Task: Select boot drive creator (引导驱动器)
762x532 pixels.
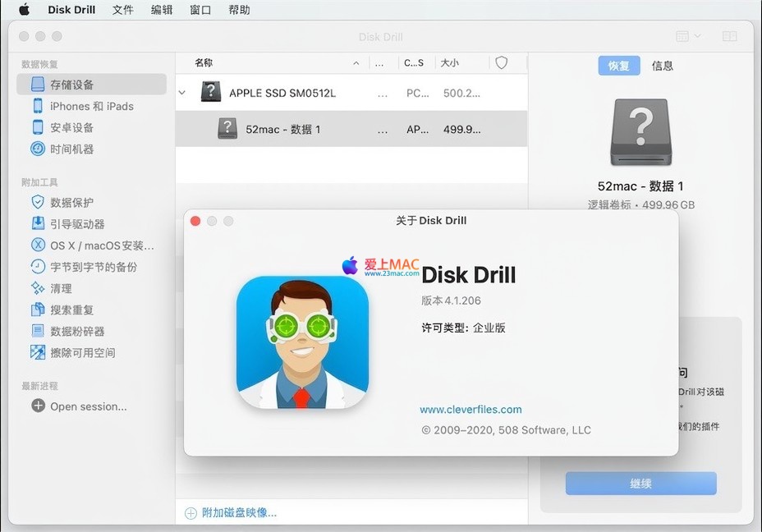Action: point(76,223)
